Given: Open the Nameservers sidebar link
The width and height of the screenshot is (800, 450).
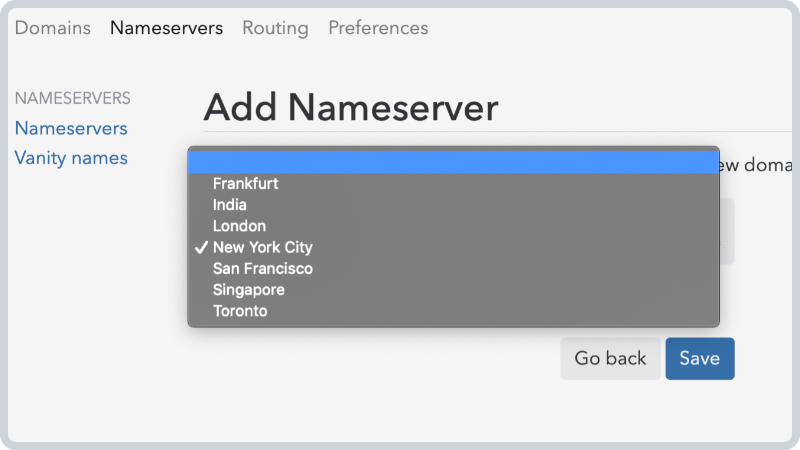Looking at the screenshot, I should coord(71,129).
